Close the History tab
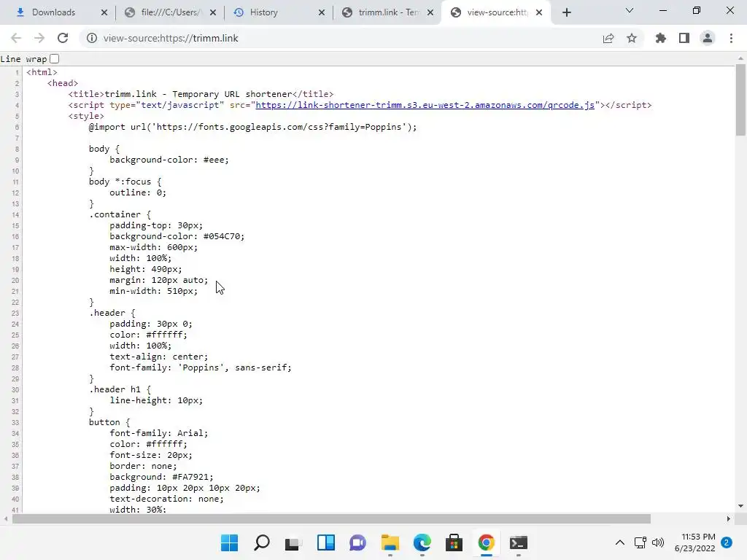The width and height of the screenshot is (747, 560). pyautogui.click(x=322, y=12)
